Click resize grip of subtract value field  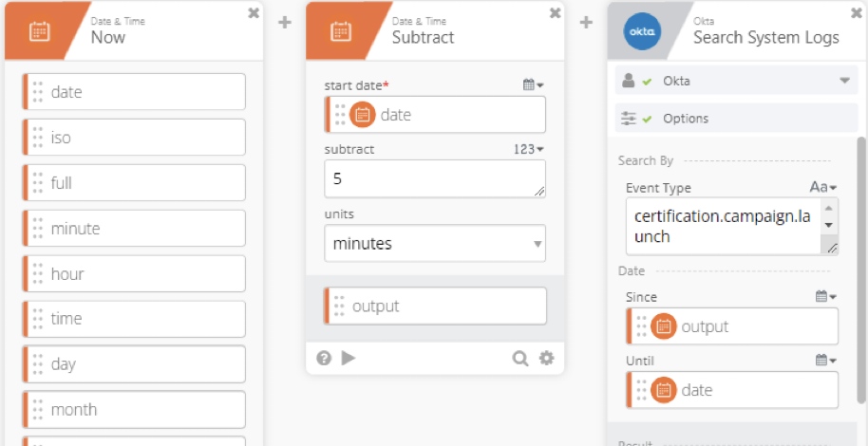(539, 192)
